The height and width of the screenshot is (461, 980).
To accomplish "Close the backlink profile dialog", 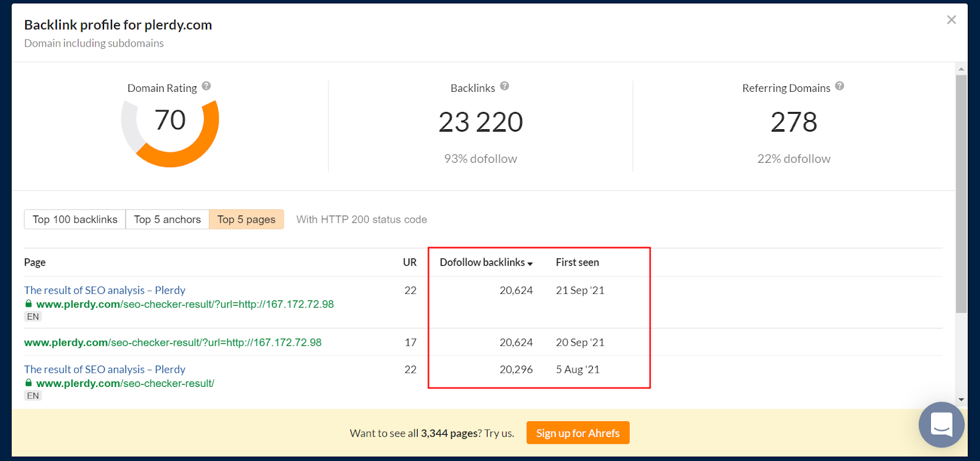I will 951,20.
